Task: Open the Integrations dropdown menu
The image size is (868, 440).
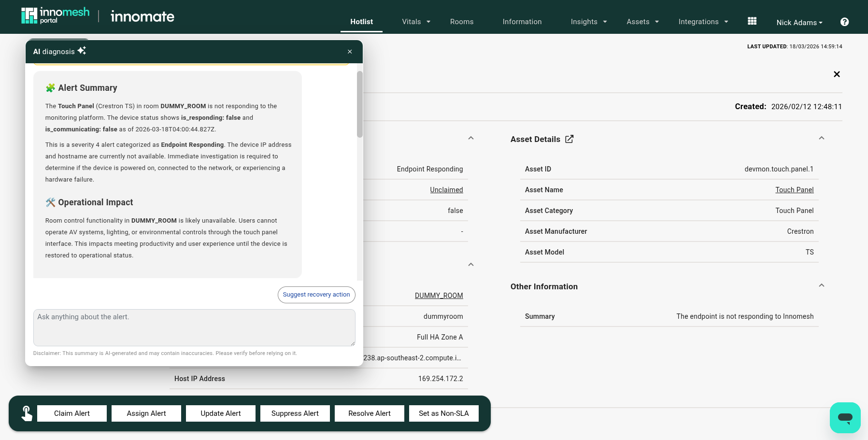Action: (703, 22)
